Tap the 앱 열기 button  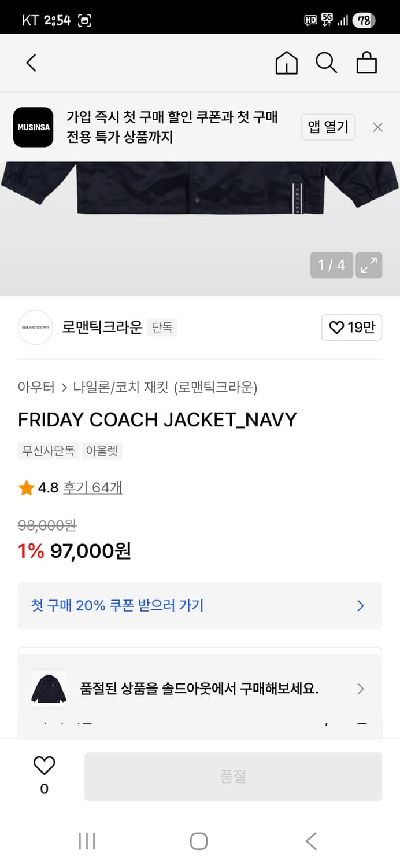point(328,127)
